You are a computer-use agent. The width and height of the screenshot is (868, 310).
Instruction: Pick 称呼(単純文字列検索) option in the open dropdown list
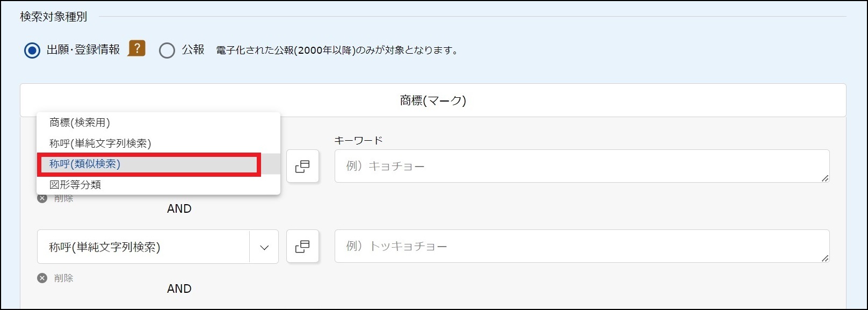pyautogui.click(x=100, y=143)
